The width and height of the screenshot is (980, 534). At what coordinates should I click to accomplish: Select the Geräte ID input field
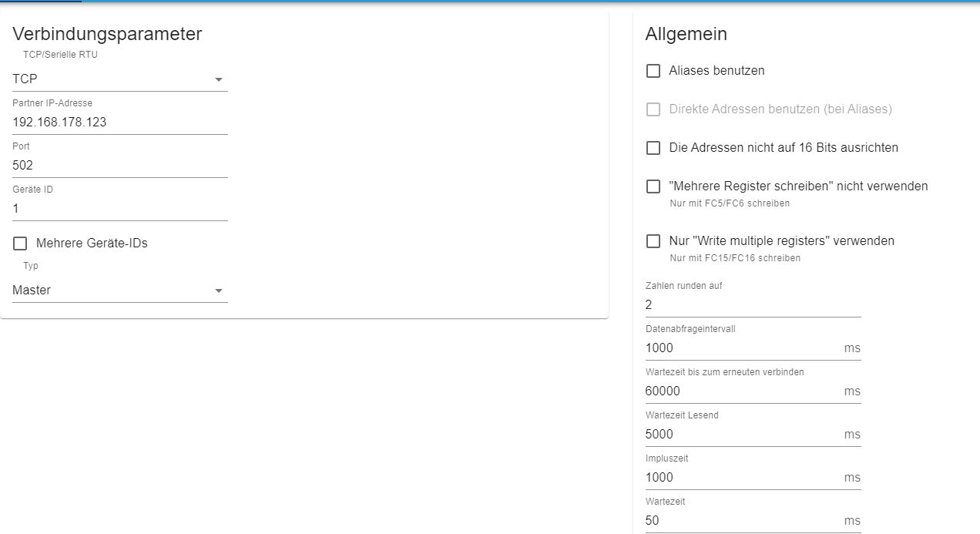pyautogui.click(x=120, y=208)
